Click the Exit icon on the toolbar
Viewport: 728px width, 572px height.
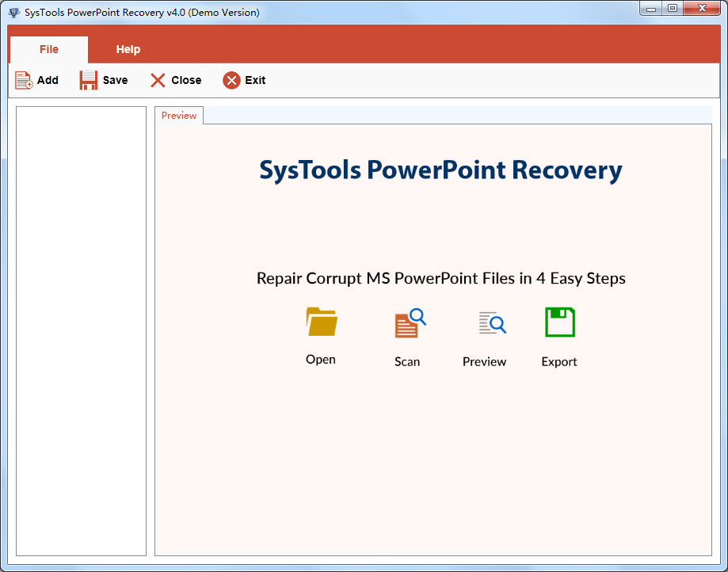point(231,79)
